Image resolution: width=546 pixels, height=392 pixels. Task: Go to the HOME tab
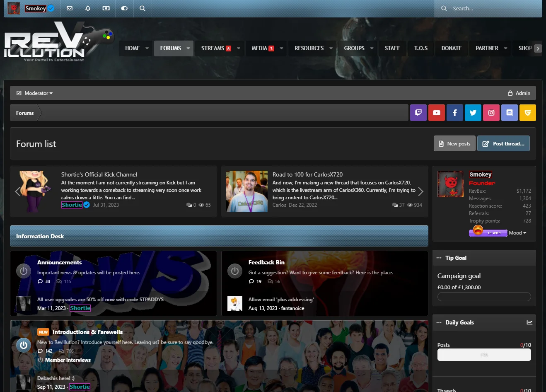(132, 48)
